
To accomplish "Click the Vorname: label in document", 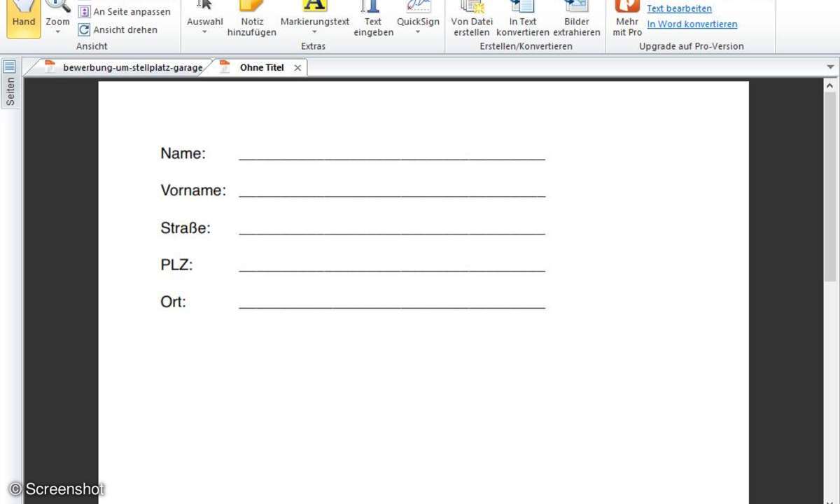I will point(193,190).
